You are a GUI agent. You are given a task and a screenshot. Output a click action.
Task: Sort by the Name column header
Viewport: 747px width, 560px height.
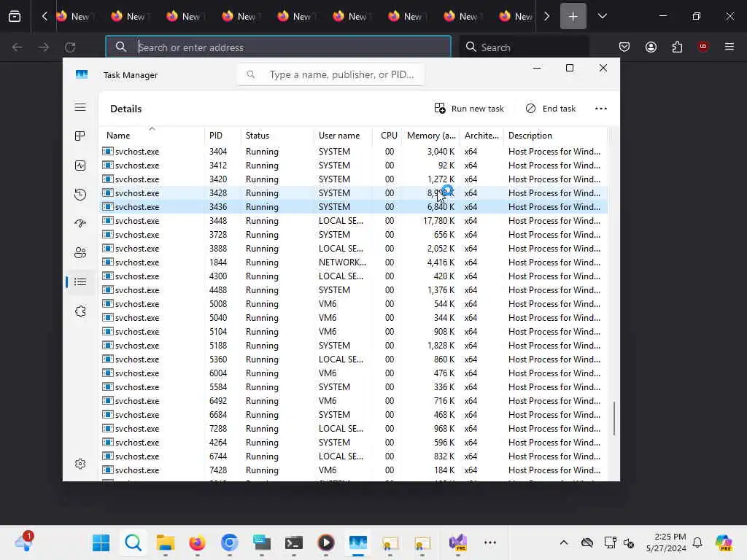(152, 135)
